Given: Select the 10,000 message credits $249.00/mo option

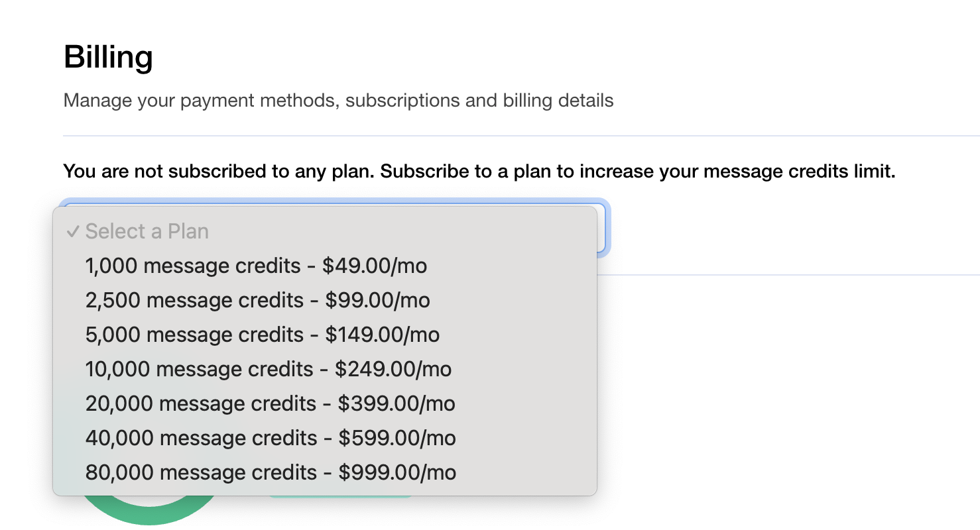Looking at the screenshot, I should 268,369.
